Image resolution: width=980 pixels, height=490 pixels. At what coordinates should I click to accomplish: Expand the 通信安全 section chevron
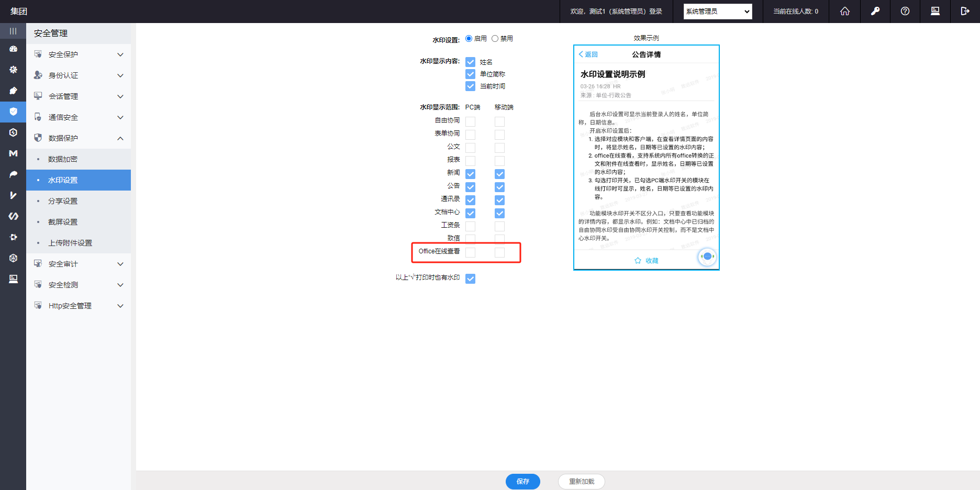point(120,117)
